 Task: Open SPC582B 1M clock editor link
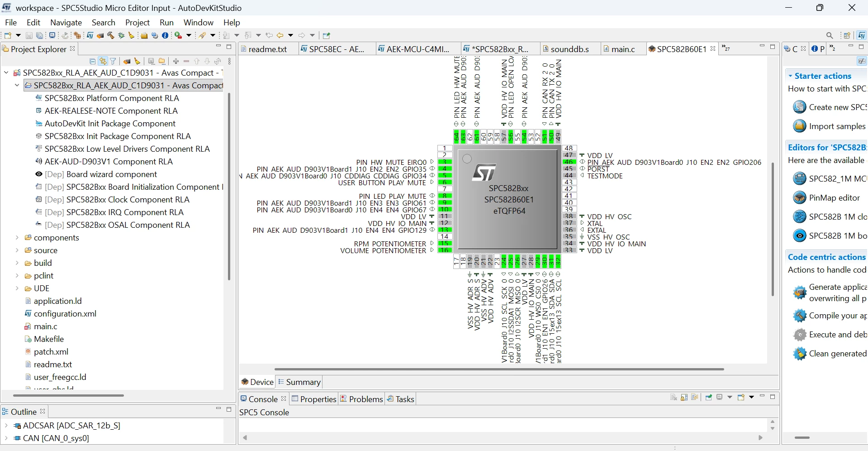click(x=838, y=216)
